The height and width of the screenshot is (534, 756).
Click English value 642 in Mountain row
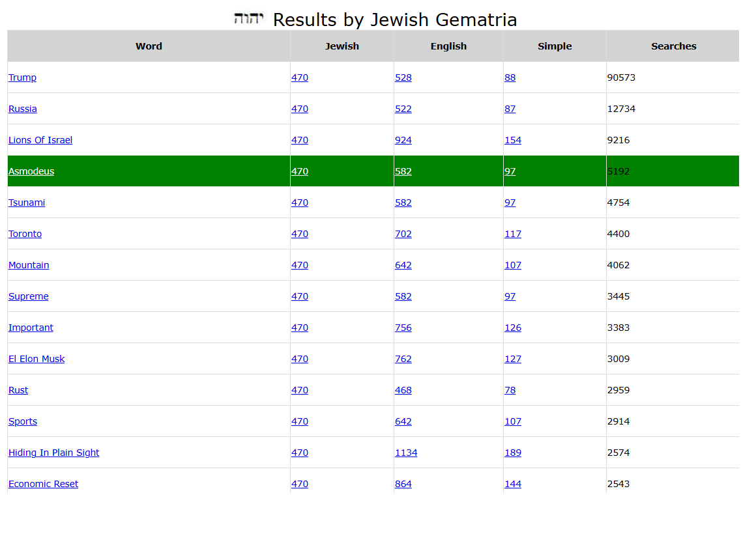(403, 266)
